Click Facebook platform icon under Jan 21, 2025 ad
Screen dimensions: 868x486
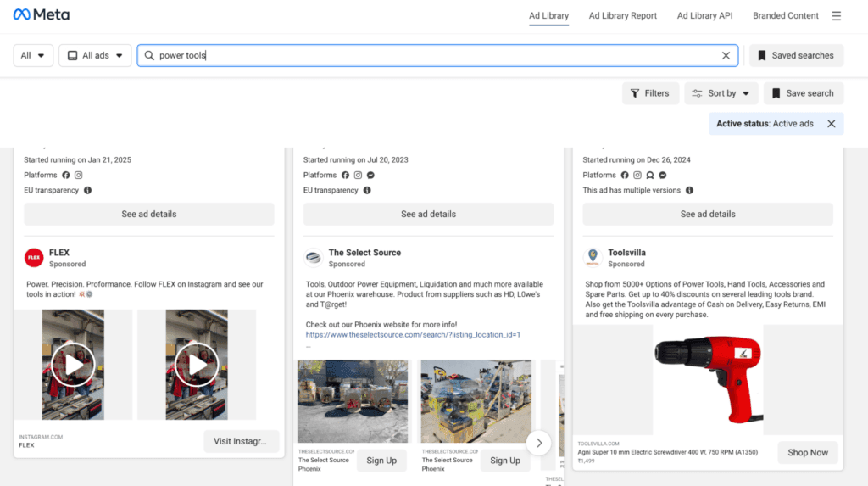click(x=66, y=175)
